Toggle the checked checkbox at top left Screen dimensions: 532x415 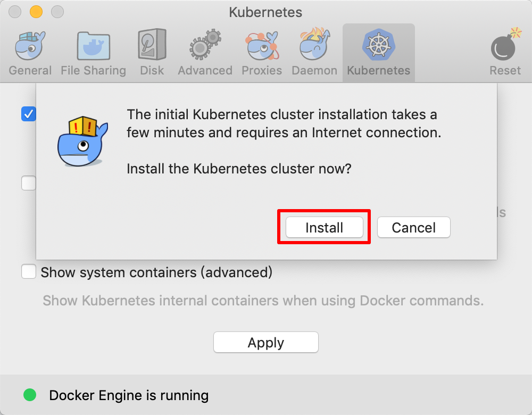[x=28, y=113]
